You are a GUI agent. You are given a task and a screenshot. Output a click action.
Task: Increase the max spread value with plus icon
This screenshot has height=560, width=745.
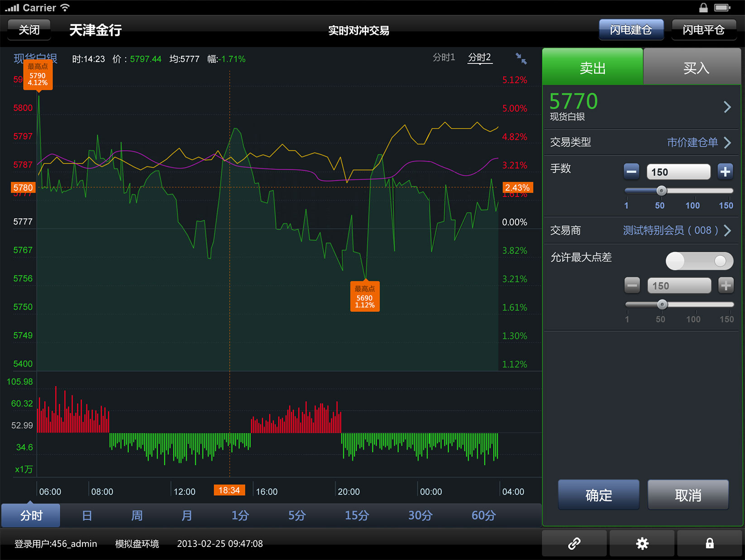click(726, 285)
